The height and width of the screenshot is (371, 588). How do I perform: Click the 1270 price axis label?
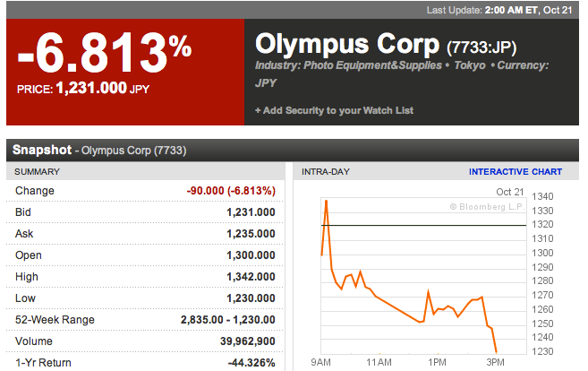coord(542,295)
